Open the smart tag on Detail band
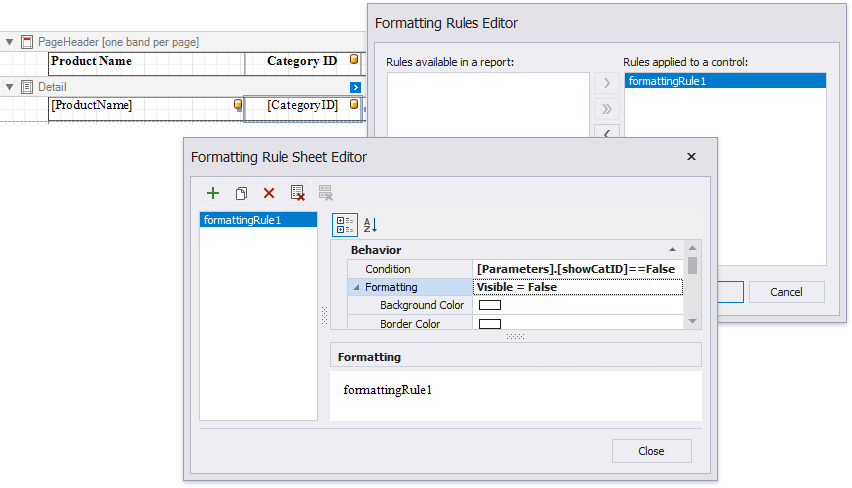Image resolution: width=852 pixels, height=488 pixels. point(355,88)
